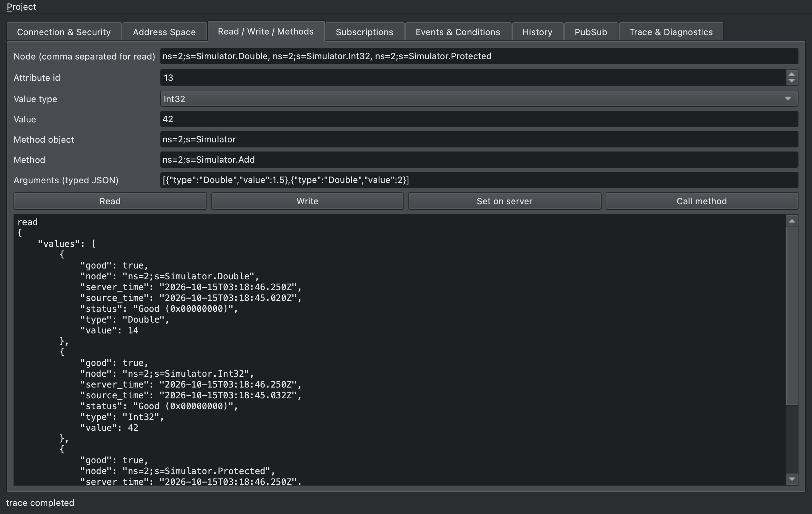Click the 'Arguments (typed JSON)' label
This screenshot has height=514, width=812.
[66, 180]
